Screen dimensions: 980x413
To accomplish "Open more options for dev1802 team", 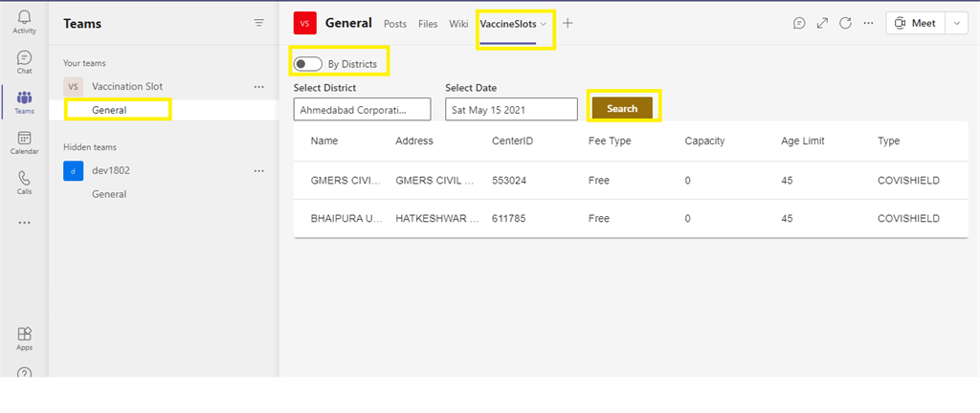I will [x=258, y=170].
